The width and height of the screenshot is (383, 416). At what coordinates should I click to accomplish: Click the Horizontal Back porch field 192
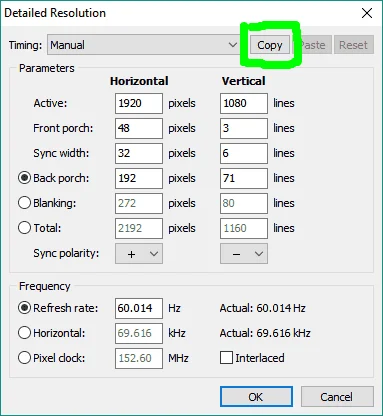[139, 178]
